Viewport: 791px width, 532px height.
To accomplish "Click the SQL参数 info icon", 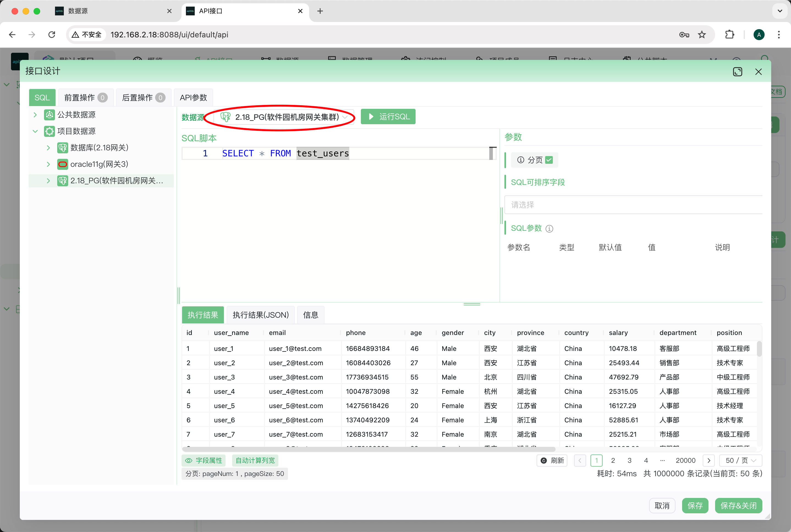I will (549, 229).
